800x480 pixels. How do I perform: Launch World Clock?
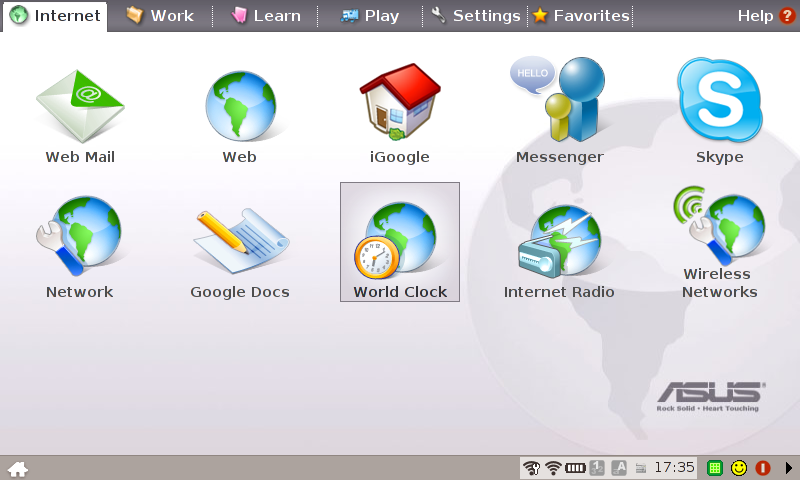[x=400, y=242]
